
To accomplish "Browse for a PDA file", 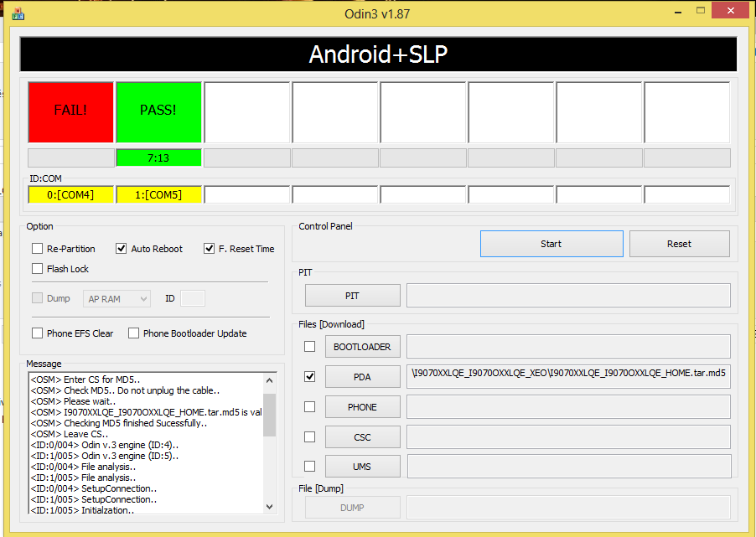I will point(363,377).
